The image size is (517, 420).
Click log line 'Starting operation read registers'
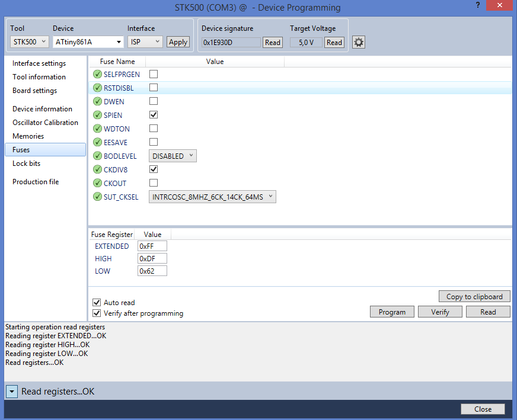pos(55,327)
